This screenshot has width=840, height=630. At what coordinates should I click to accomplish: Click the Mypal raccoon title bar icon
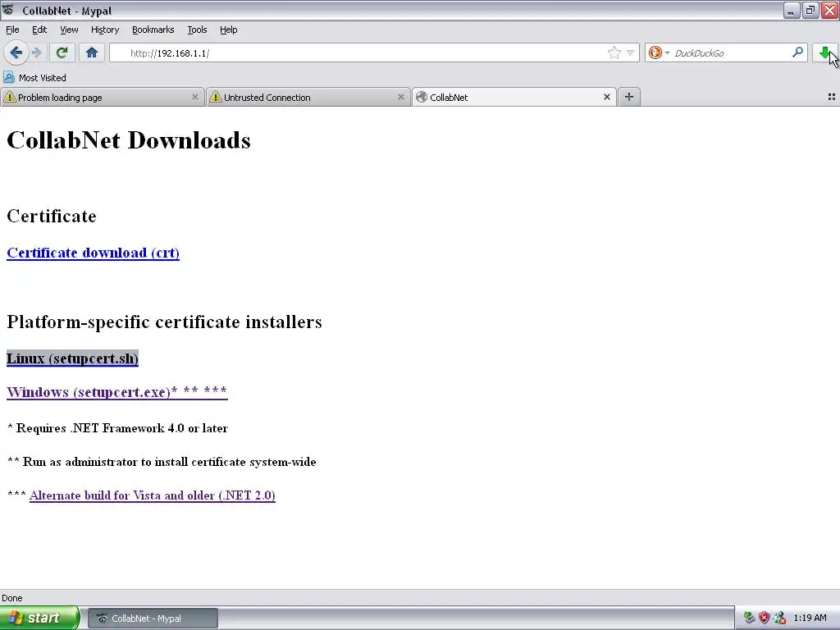click(8, 10)
